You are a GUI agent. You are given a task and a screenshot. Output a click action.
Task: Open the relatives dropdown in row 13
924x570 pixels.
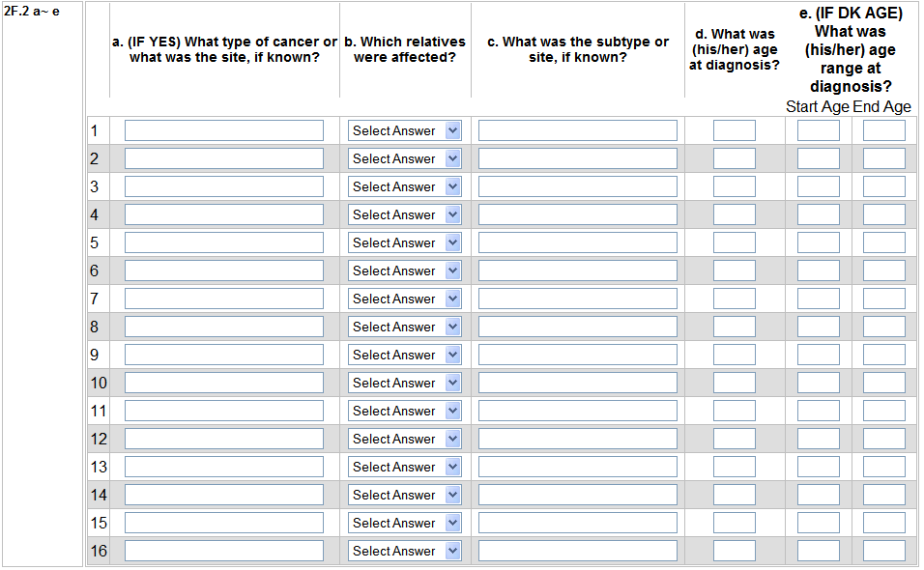[x=405, y=467]
